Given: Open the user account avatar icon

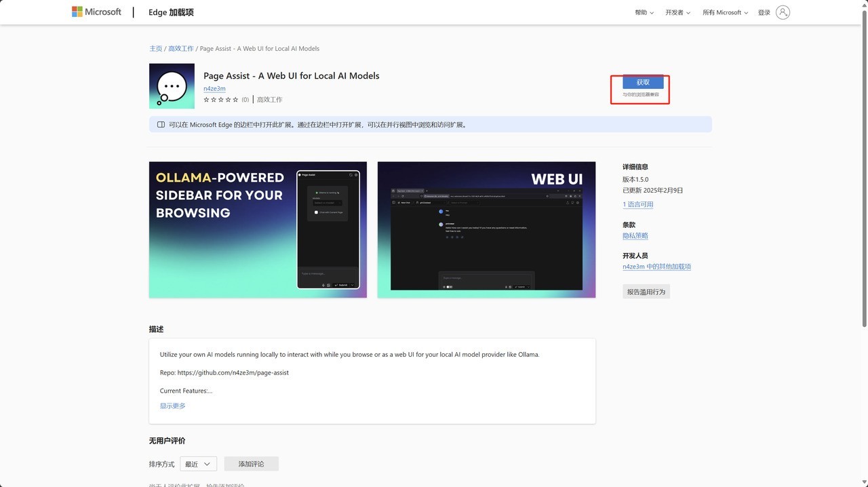Looking at the screenshot, I should click(783, 12).
